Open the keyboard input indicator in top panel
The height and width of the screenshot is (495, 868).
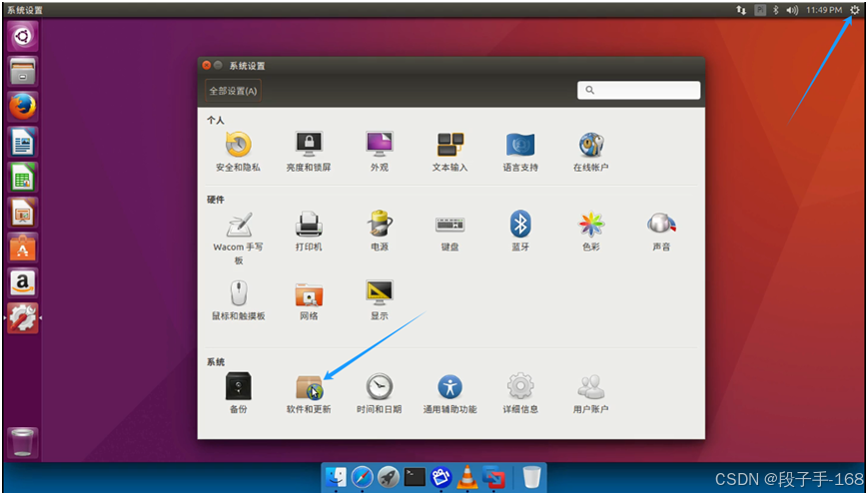click(x=760, y=10)
